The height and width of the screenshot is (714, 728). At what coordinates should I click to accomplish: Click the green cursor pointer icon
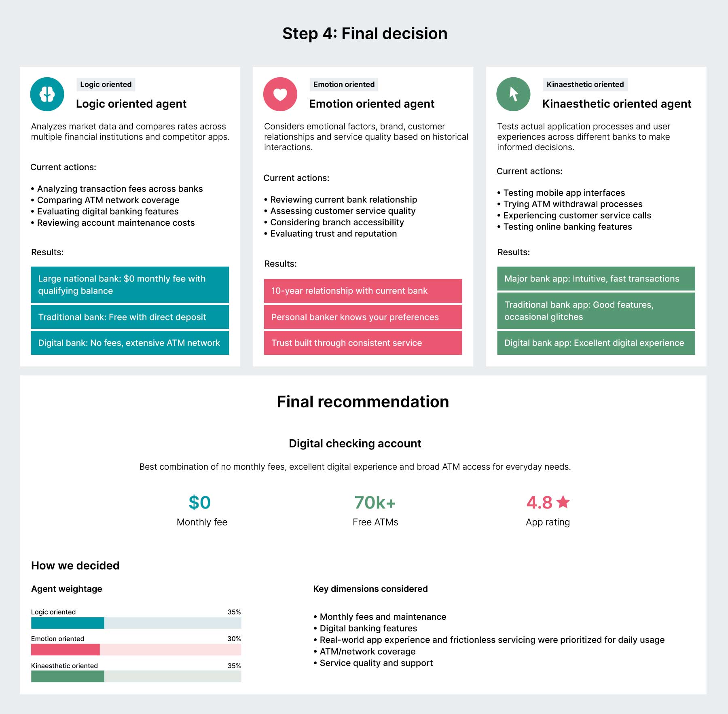click(x=513, y=94)
